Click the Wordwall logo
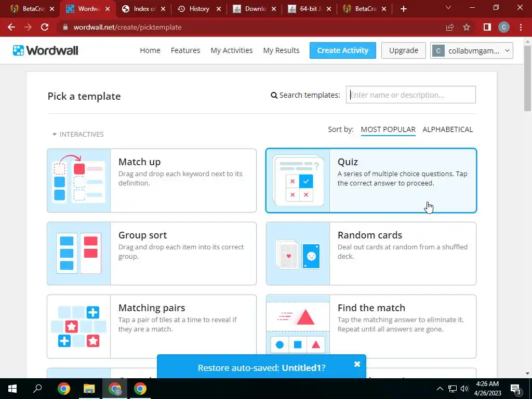Screen dimensions: 532x399 click(46, 50)
